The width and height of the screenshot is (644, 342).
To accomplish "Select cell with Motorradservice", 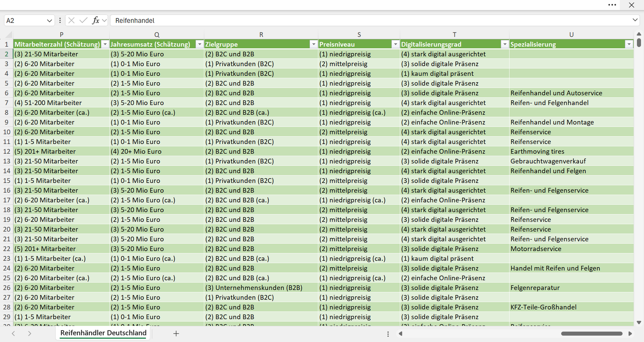I will tap(571, 249).
